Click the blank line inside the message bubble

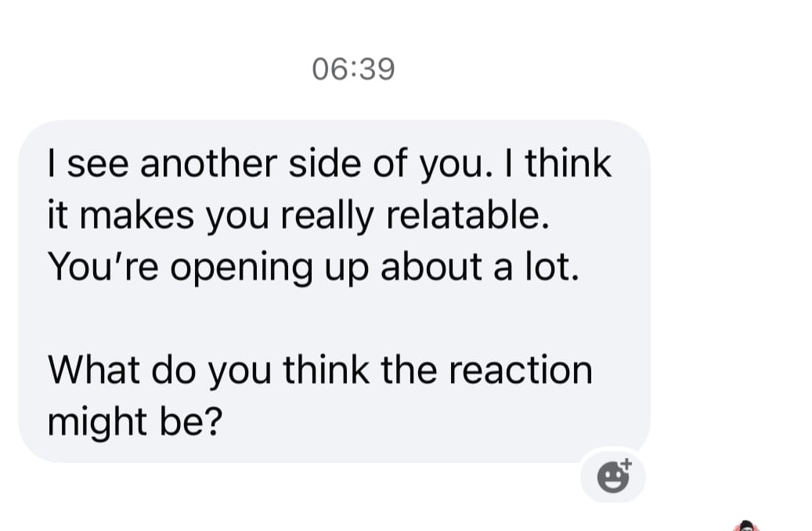coord(334,319)
